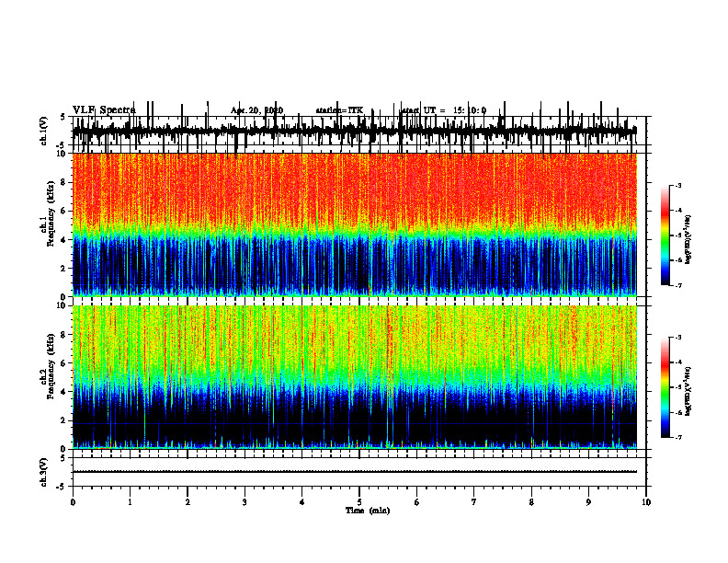Click the "VLF Spectra" plot title
Viewport: 728px width, 563px height.
tap(104, 110)
